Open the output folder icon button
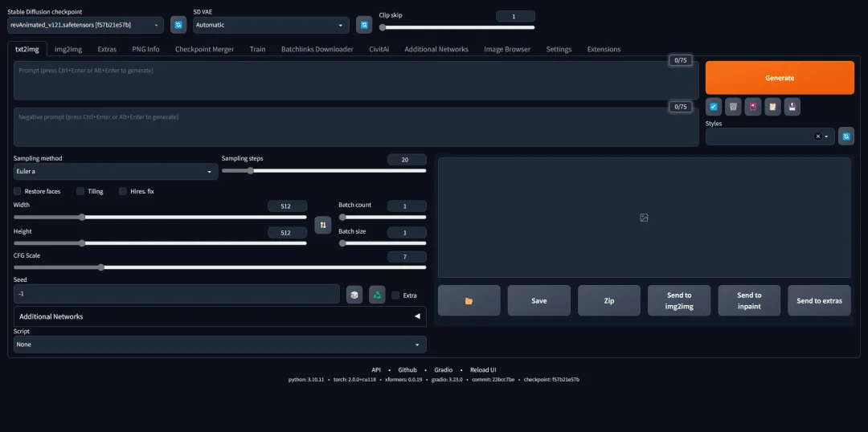 [469, 300]
